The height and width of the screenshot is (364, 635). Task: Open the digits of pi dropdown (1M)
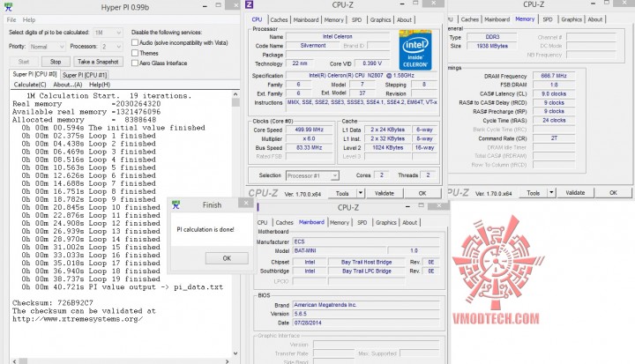point(108,33)
